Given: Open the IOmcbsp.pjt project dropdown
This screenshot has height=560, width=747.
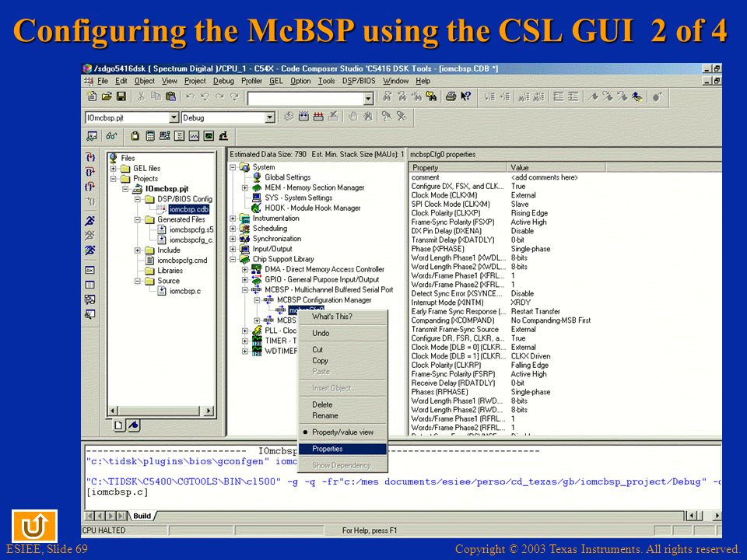Looking at the screenshot, I should tap(174, 117).
